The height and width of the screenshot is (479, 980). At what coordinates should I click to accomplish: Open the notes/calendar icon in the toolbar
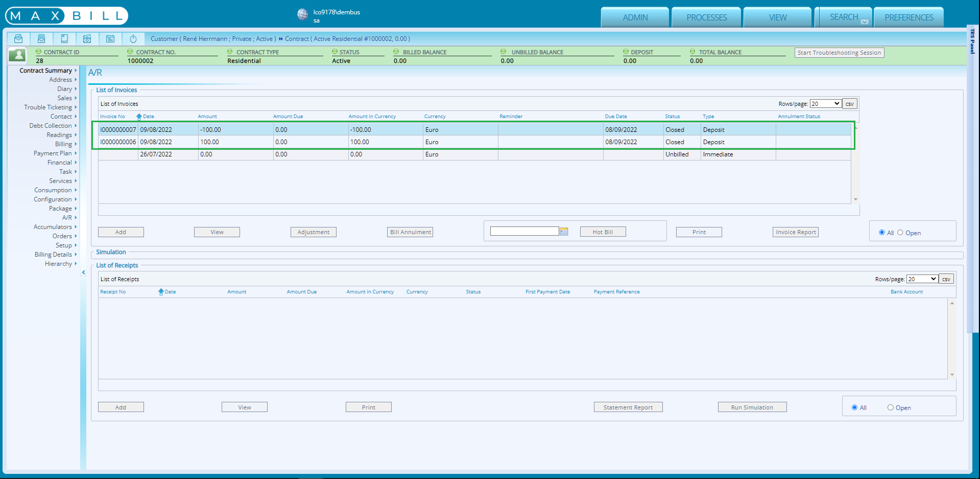(110, 38)
